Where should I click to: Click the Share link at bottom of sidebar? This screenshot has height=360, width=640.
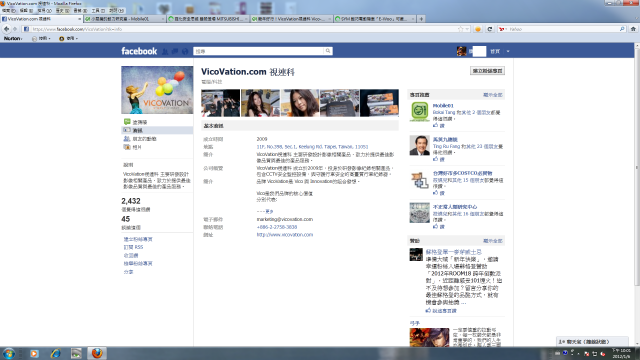click(x=129, y=272)
